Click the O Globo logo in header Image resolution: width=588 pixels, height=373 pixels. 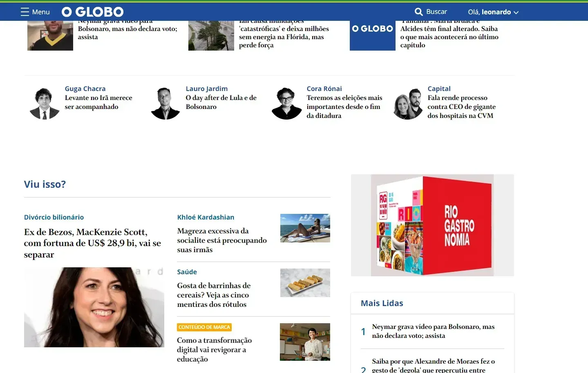click(x=93, y=12)
